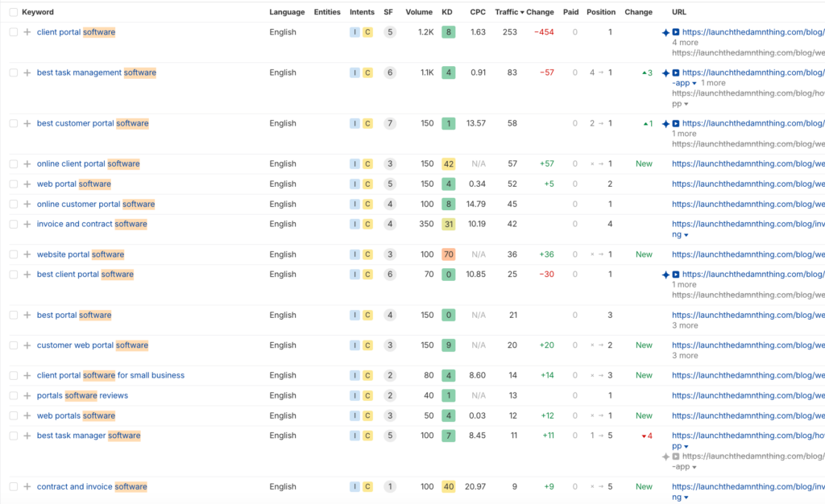Sort by the Position column header
Screen dimensions: 825x504
(x=601, y=12)
